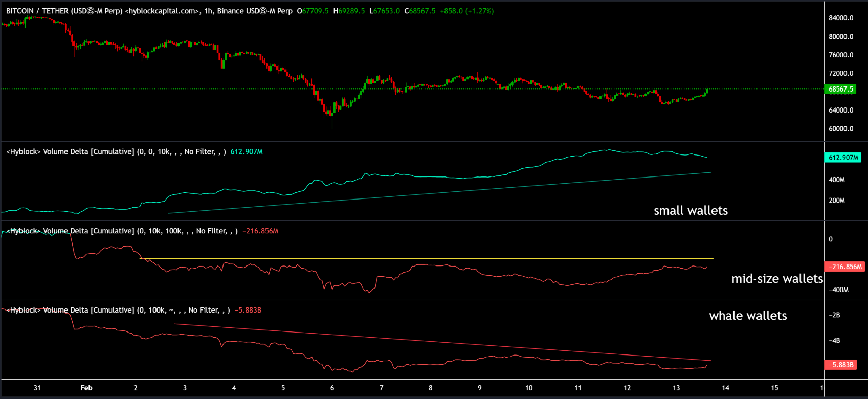Click the 'Feb' label on time axis
Screen dimensions: 868x399
pyautogui.click(x=86, y=388)
